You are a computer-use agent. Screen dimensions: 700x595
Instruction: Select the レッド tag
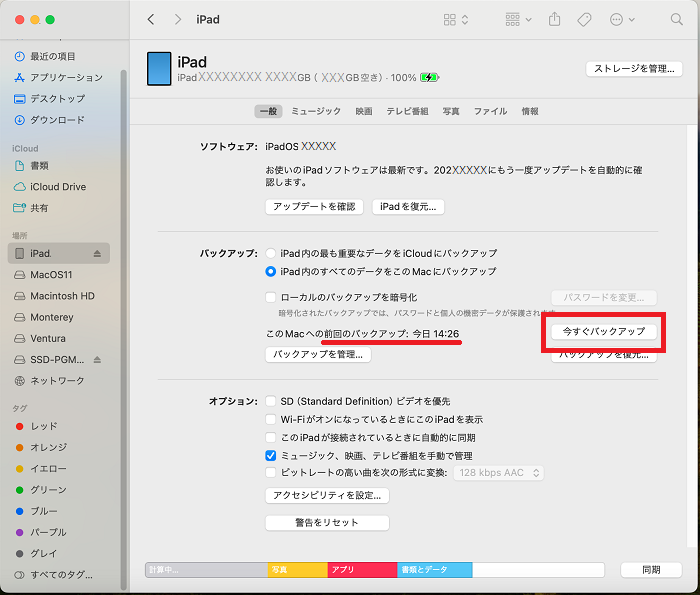pos(36,426)
